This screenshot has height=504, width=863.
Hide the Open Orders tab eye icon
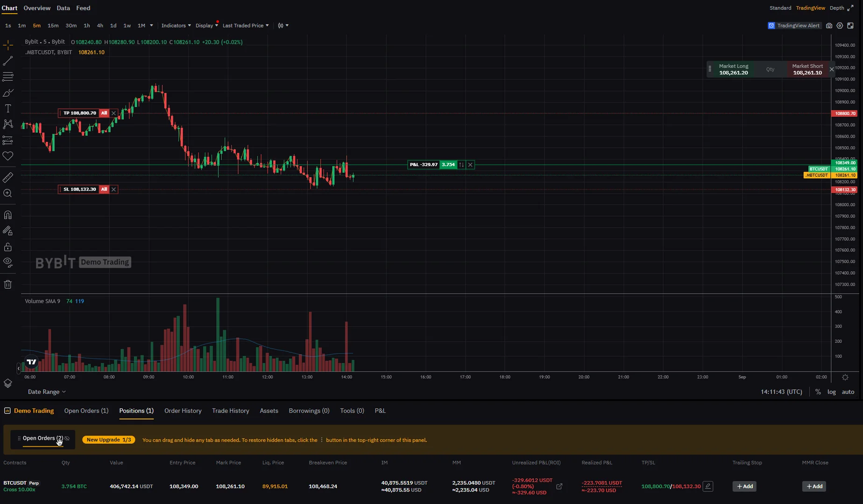[67, 439]
